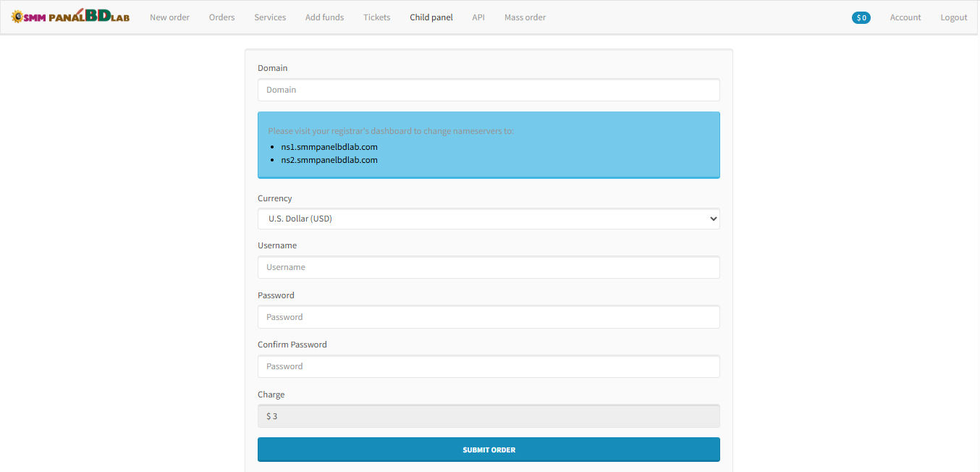Image resolution: width=980 pixels, height=472 pixels.
Task: Select the Child panel tab
Action: (x=431, y=17)
